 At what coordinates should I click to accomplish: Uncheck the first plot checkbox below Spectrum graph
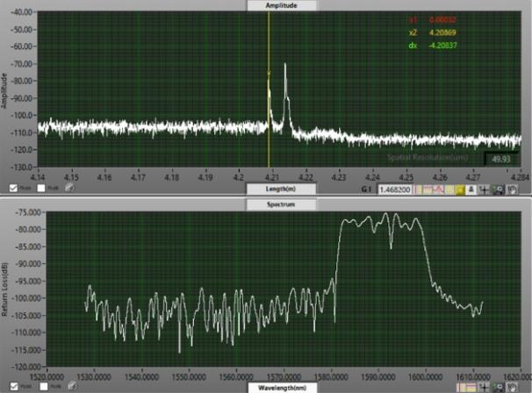(13, 385)
